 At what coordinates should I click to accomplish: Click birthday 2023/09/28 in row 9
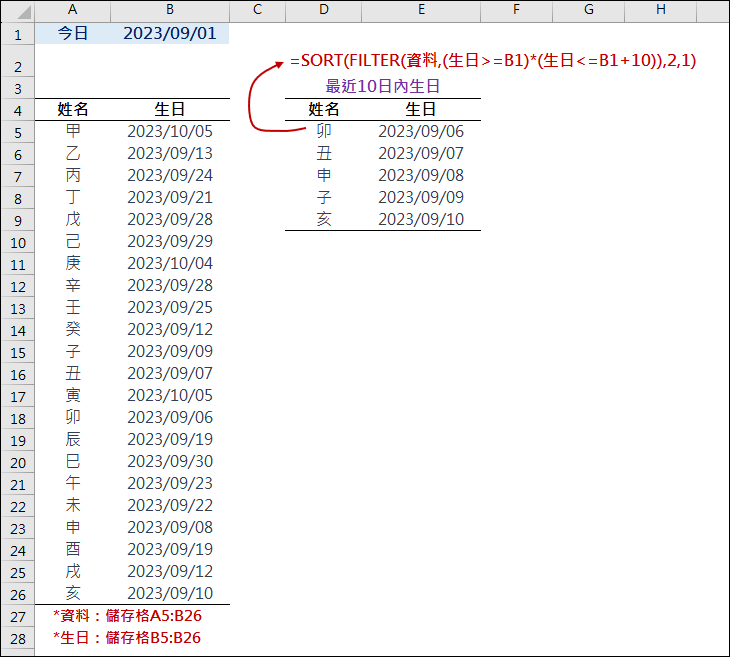tap(170, 219)
